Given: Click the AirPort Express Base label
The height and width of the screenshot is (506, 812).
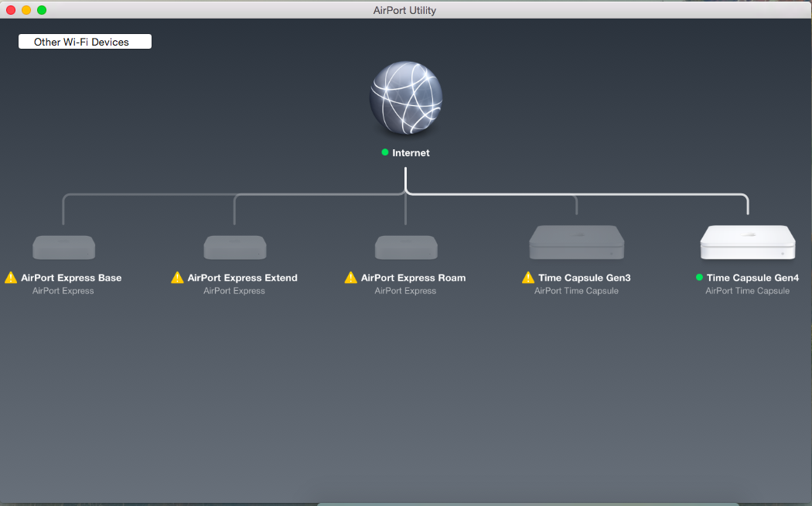Looking at the screenshot, I should point(71,278).
